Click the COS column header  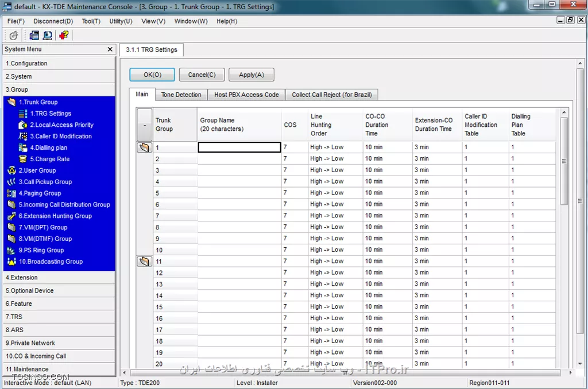click(295, 125)
